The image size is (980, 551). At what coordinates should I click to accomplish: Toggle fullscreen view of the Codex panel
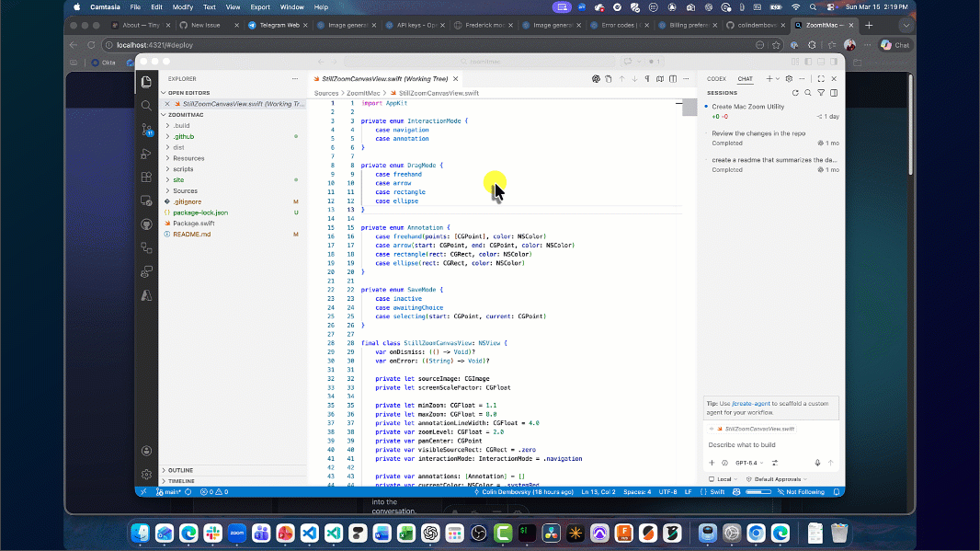point(821,79)
